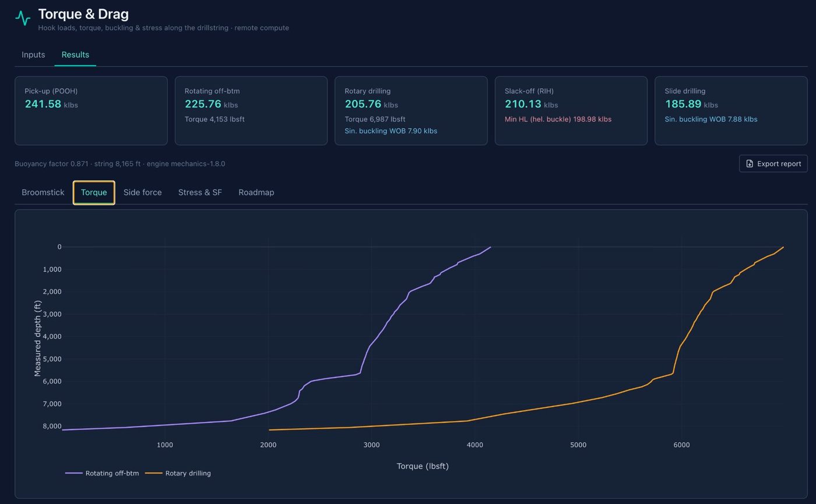Click the Min HL (hel. buckle) 198.98 klbs text
Viewport: 816px width, 504px height.
(558, 119)
